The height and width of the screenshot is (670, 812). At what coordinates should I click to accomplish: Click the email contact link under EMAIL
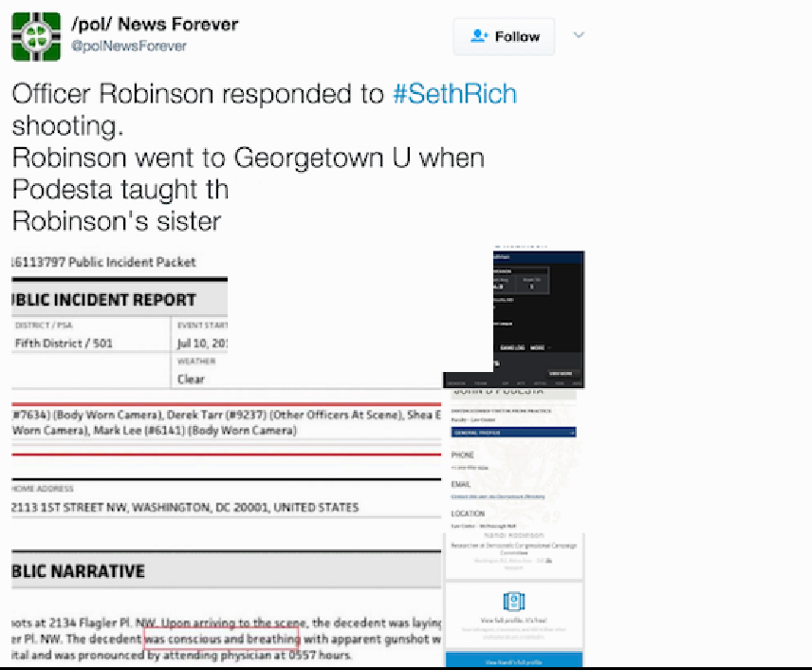[x=498, y=496]
